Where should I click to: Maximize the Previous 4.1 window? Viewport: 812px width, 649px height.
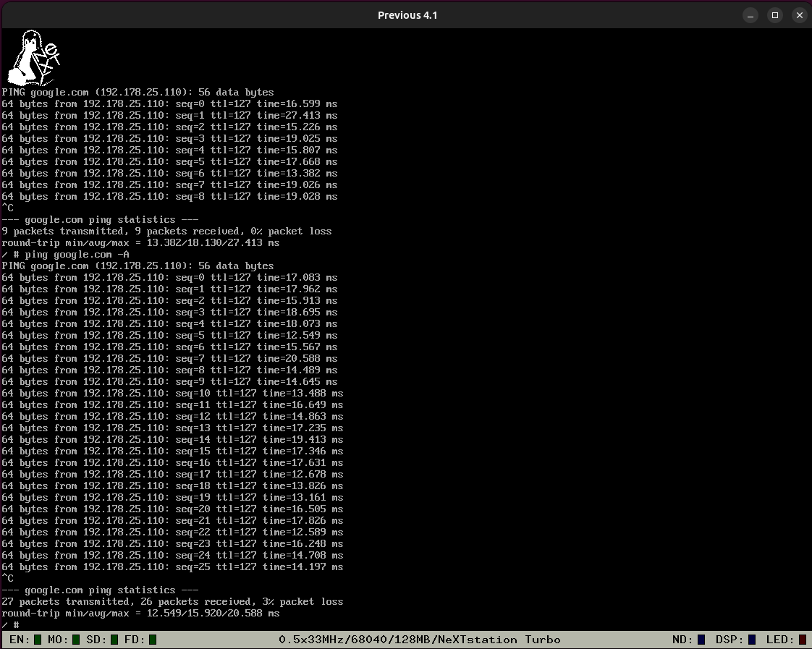[775, 15]
